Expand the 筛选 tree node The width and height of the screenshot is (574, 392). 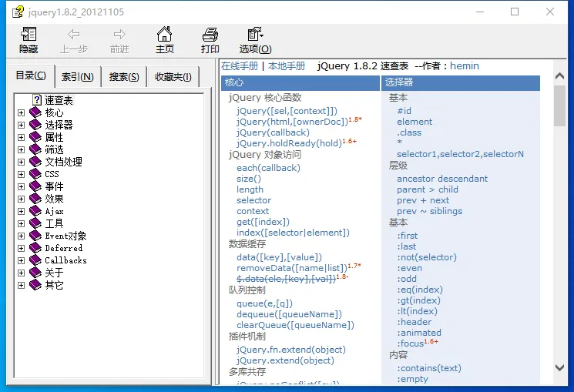click(x=22, y=149)
